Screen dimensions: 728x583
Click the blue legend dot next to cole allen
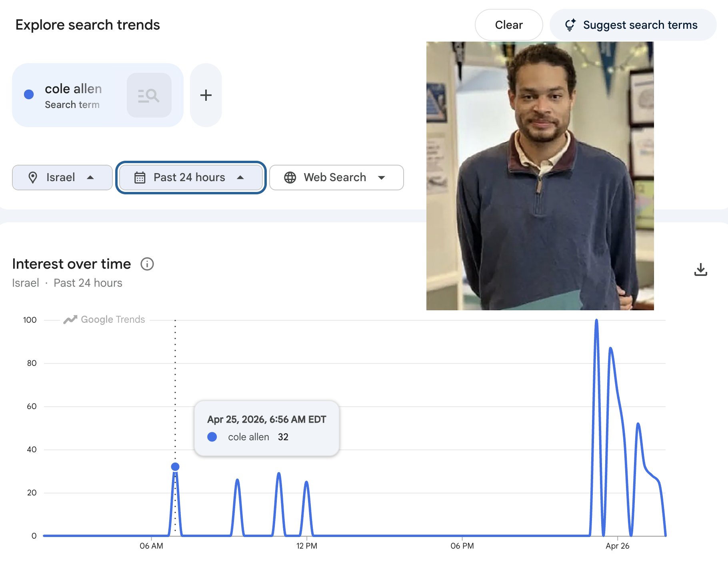212,437
